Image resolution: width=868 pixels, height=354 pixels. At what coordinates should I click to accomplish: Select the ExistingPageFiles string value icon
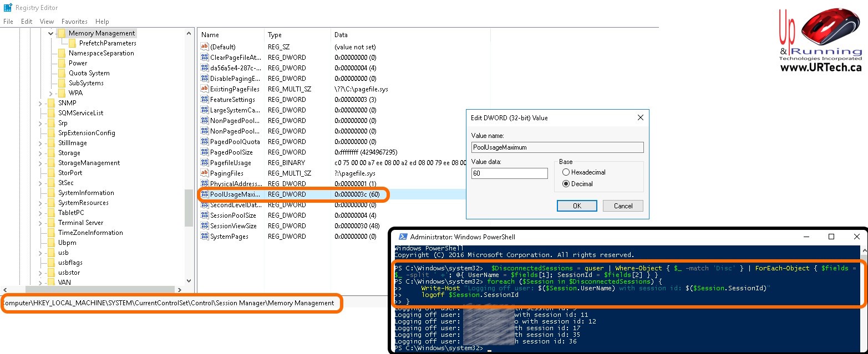point(205,89)
